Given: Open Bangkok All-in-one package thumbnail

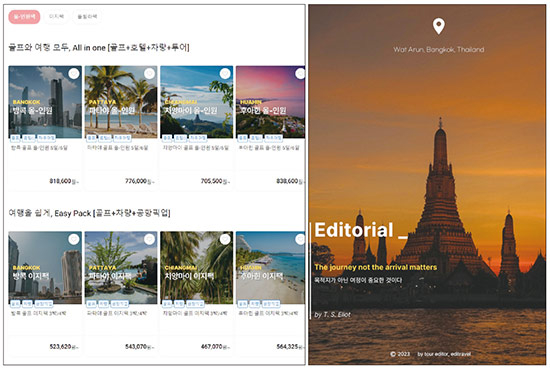Looking at the screenshot, I should 45,102.
